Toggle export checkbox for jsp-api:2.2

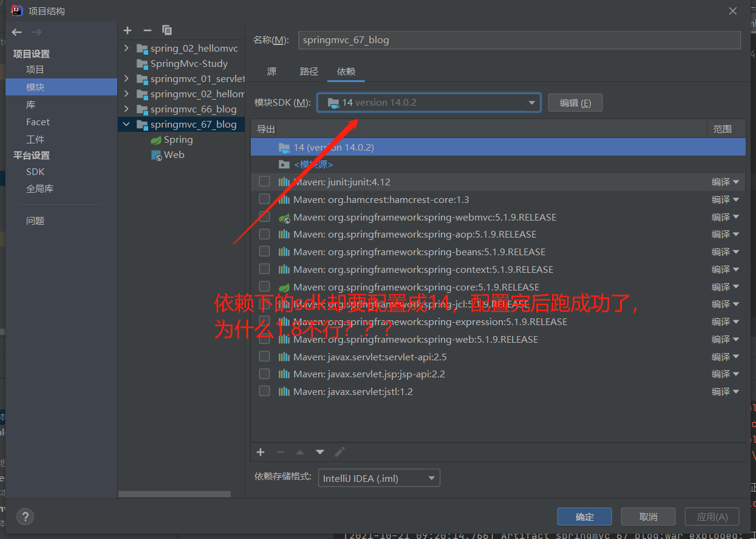(264, 373)
